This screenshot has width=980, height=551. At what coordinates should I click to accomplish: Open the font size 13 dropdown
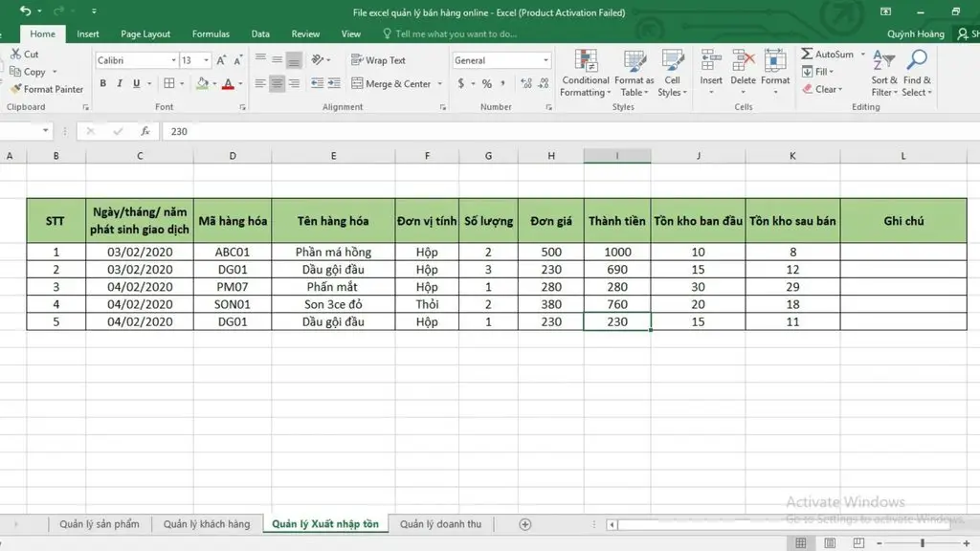[207, 60]
